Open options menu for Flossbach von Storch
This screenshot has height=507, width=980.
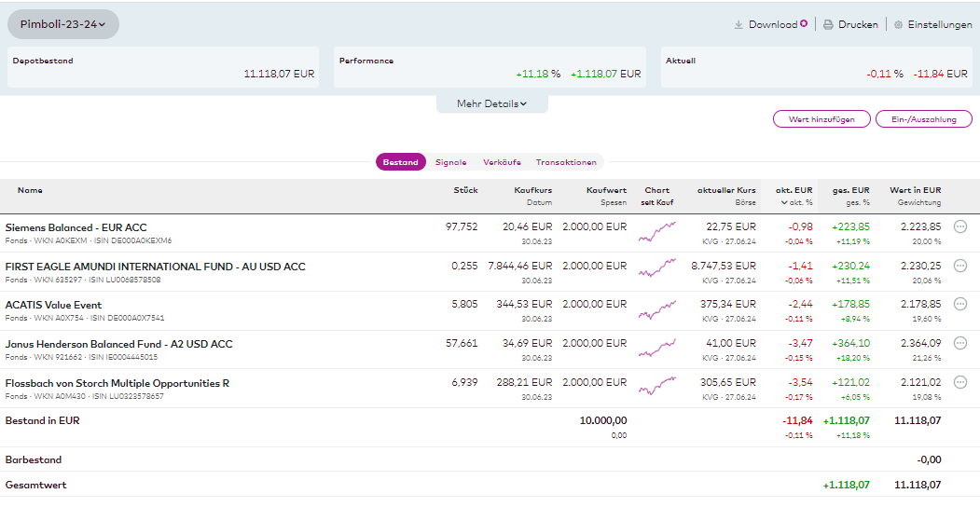pyautogui.click(x=960, y=382)
